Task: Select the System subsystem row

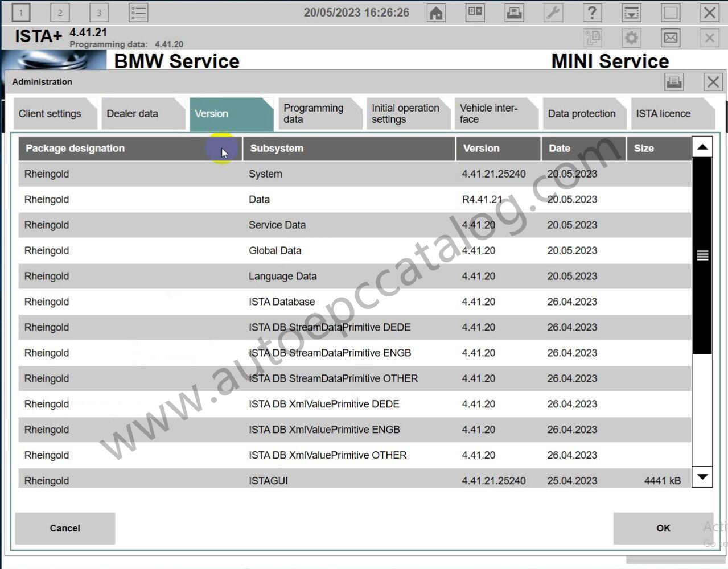Action: [x=355, y=174]
